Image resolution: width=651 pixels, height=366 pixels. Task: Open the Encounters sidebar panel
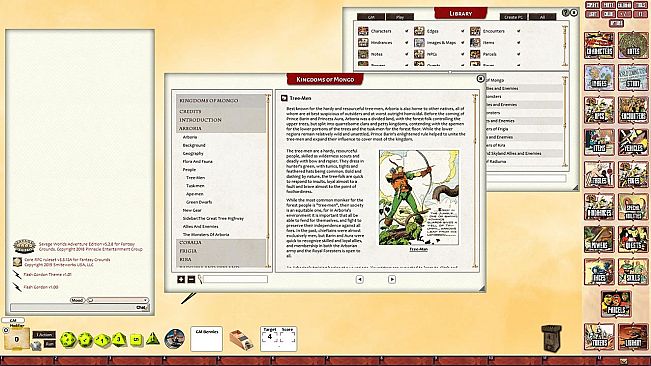click(x=633, y=110)
